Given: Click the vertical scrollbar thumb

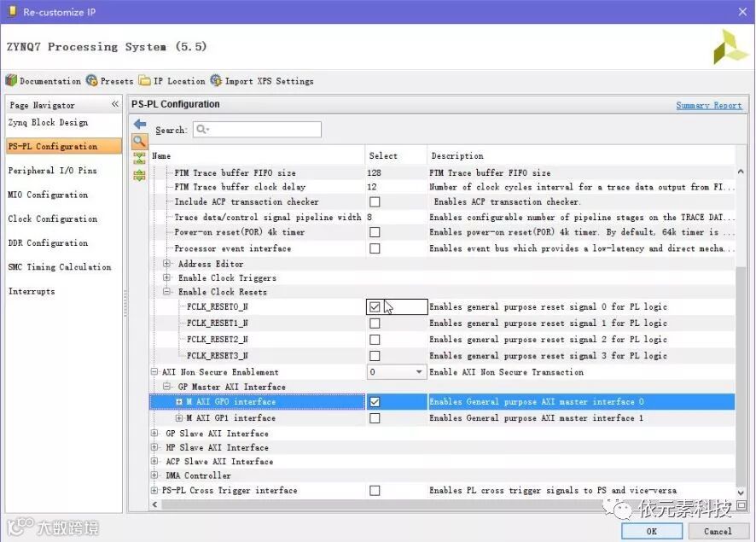Looking at the screenshot, I should point(741,376).
